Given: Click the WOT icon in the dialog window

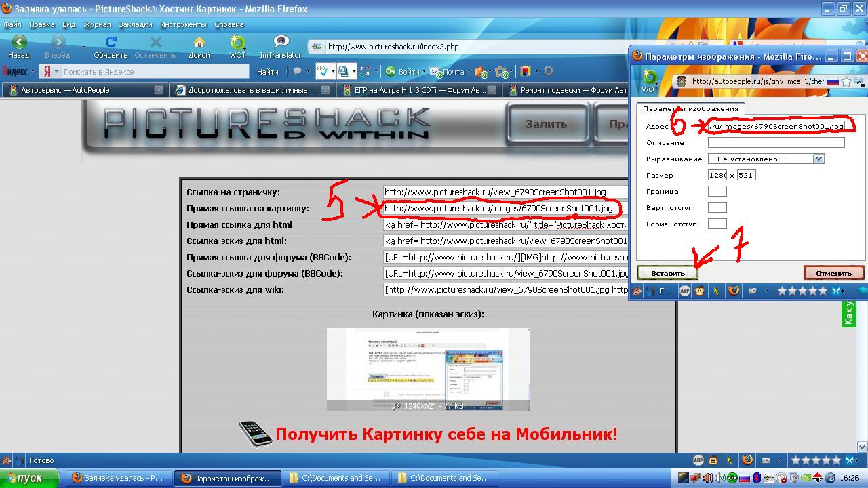Looking at the screenshot, I should click(x=650, y=81).
